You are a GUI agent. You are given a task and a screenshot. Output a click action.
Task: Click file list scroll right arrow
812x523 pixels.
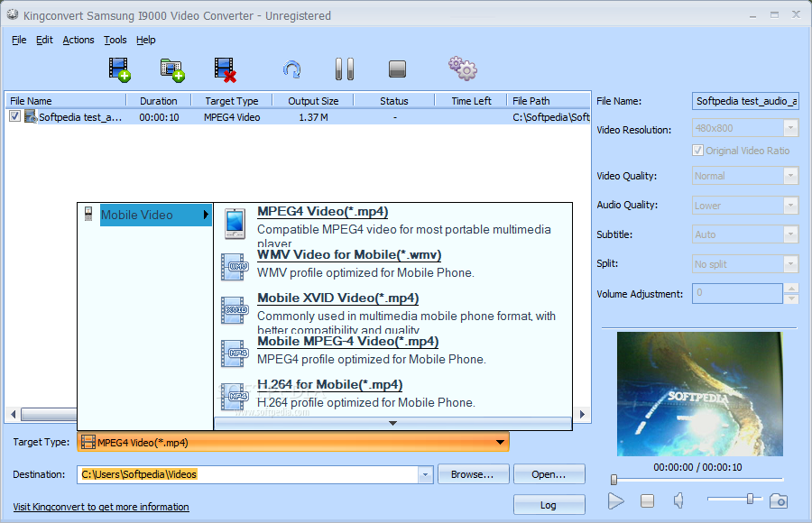click(583, 414)
